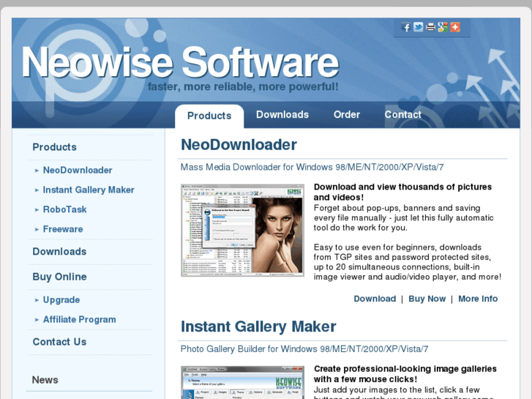Select Downloads in the sidebar
The height and width of the screenshot is (399, 532).
tap(59, 252)
